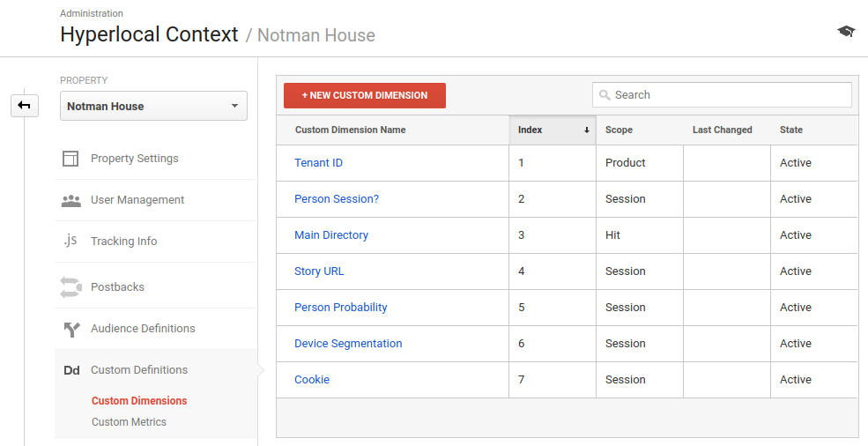Open the Person Probability dimension link

340,308
